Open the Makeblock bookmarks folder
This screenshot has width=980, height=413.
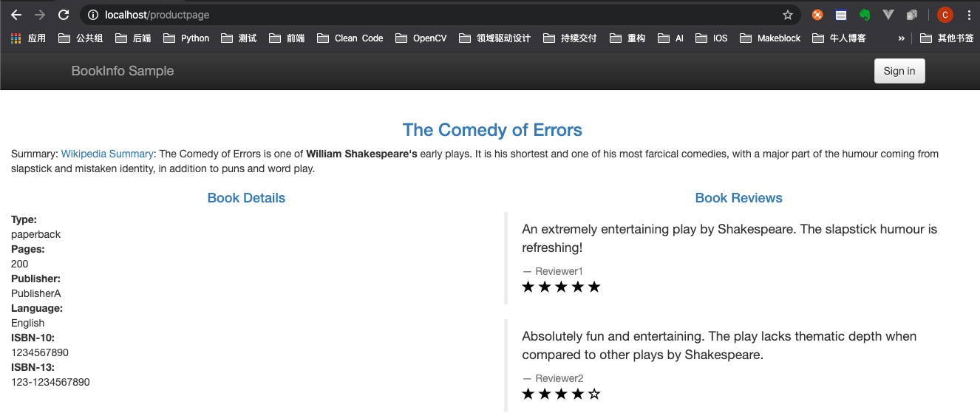(x=770, y=38)
